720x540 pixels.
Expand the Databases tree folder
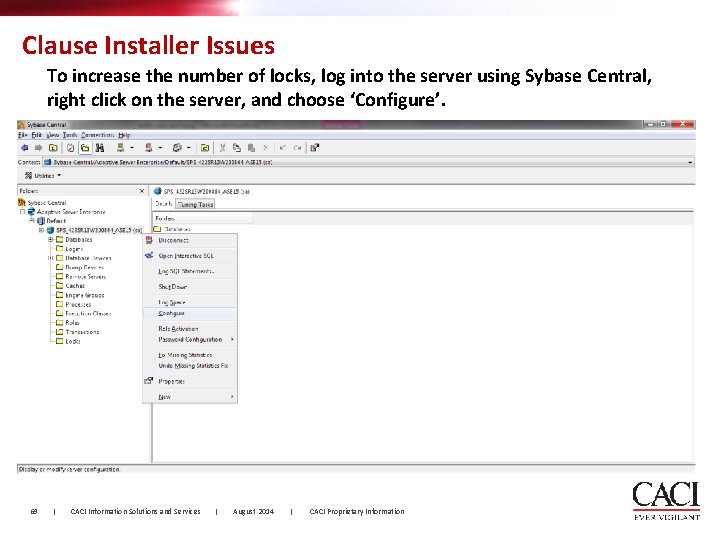pyautogui.click(x=51, y=239)
